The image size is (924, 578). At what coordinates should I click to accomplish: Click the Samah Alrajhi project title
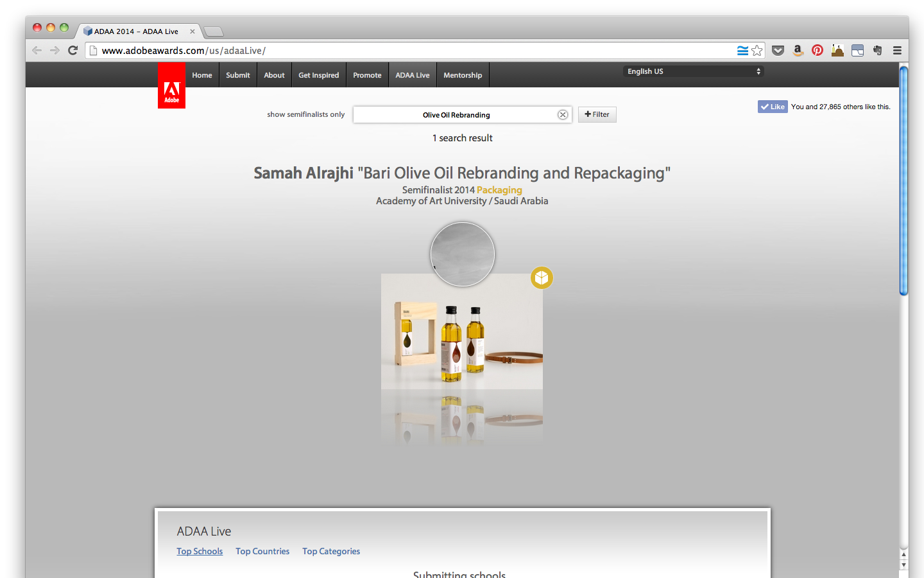click(462, 173)
